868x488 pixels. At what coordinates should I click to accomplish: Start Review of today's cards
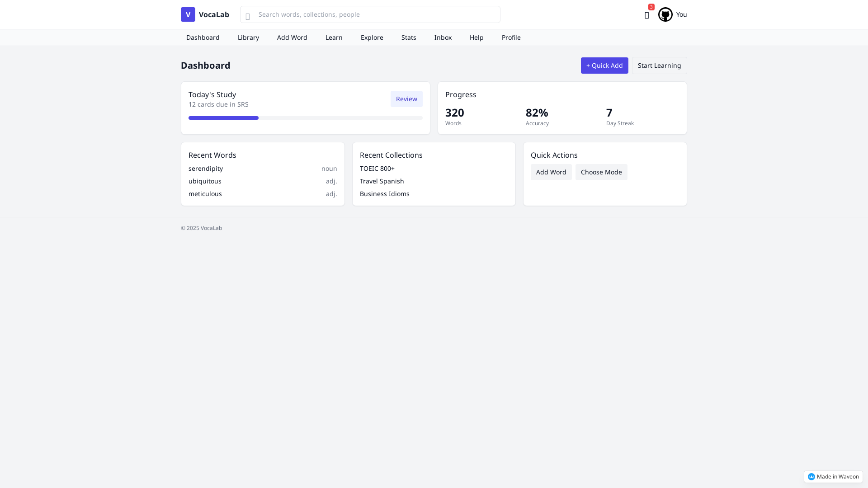406,99
